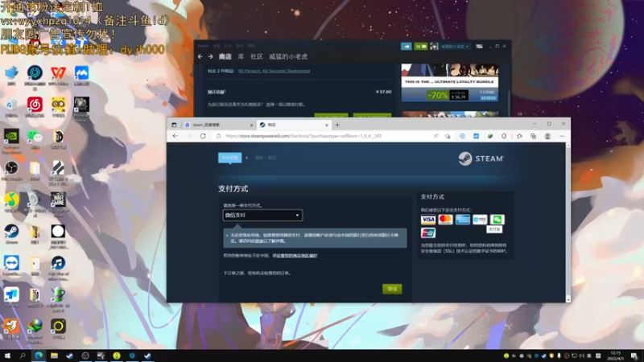Open the 微信支付 payment method dropdown
The width and height of the screenshot is (644, 362).
(x=262, y=215)
